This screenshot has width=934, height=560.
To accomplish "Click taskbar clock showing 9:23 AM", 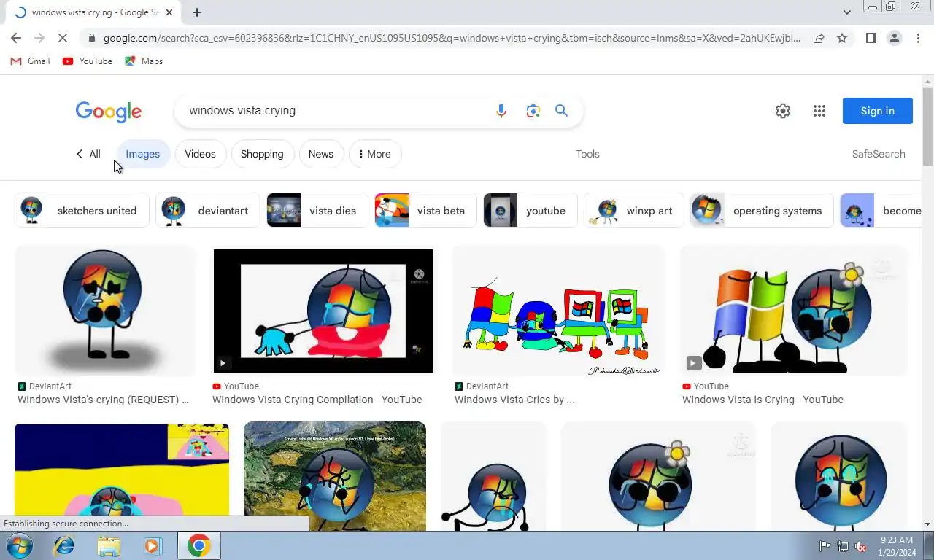I will (897, 546).
